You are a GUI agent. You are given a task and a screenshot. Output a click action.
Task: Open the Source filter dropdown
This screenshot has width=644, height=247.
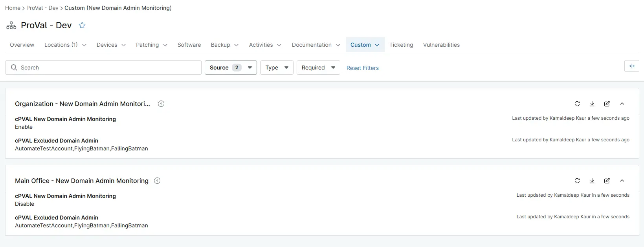tap(231, 68)
